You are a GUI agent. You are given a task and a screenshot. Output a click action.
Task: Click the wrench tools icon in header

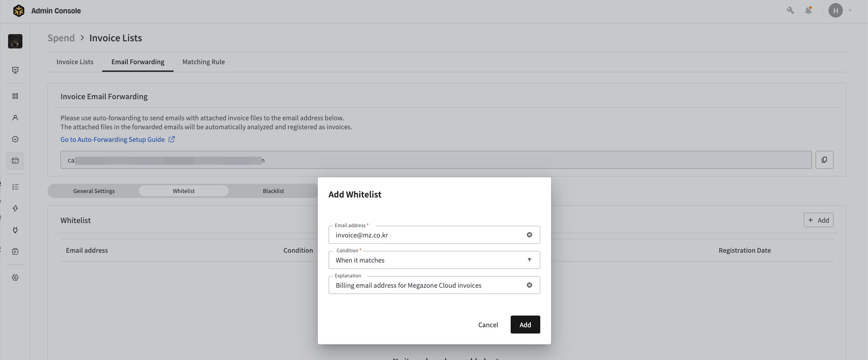[790, 10]
